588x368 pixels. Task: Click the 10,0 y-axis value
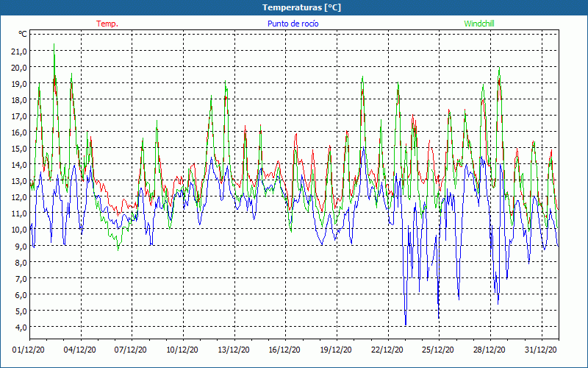coord(19,230)
